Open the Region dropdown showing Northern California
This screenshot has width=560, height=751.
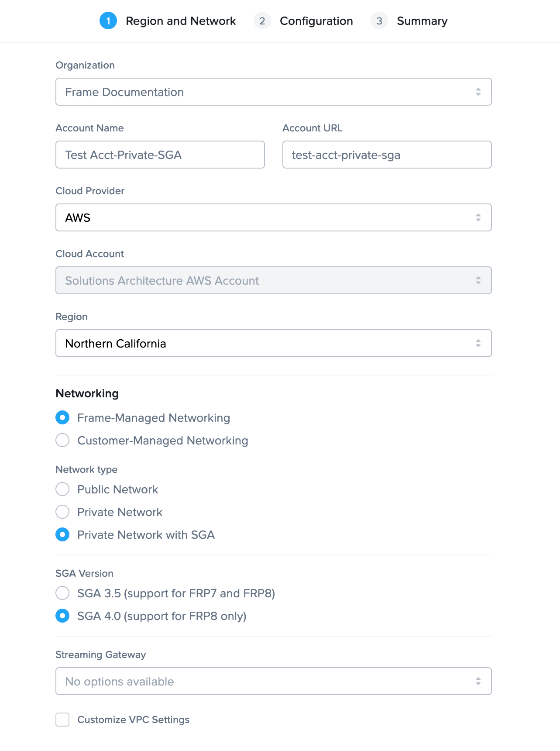click(273, 343)
